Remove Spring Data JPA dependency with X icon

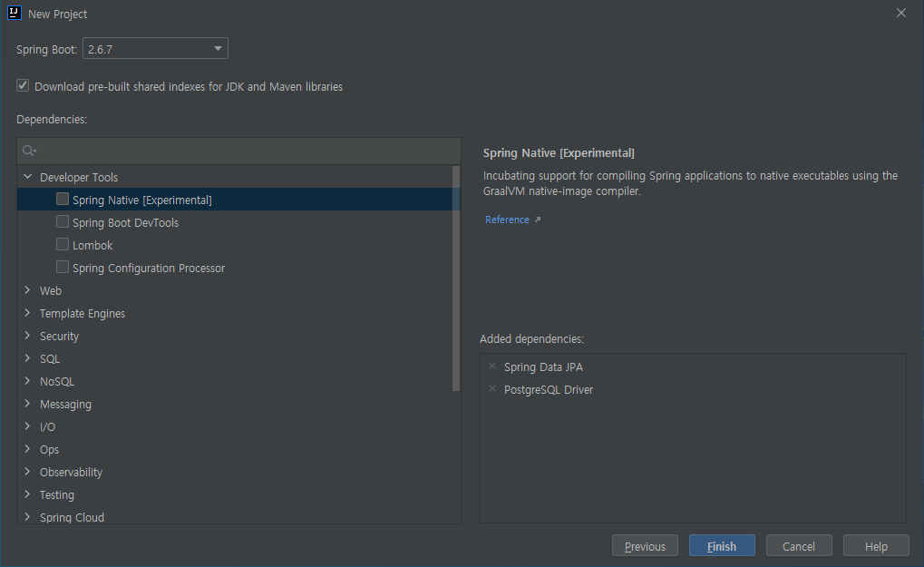click(492, 366)
